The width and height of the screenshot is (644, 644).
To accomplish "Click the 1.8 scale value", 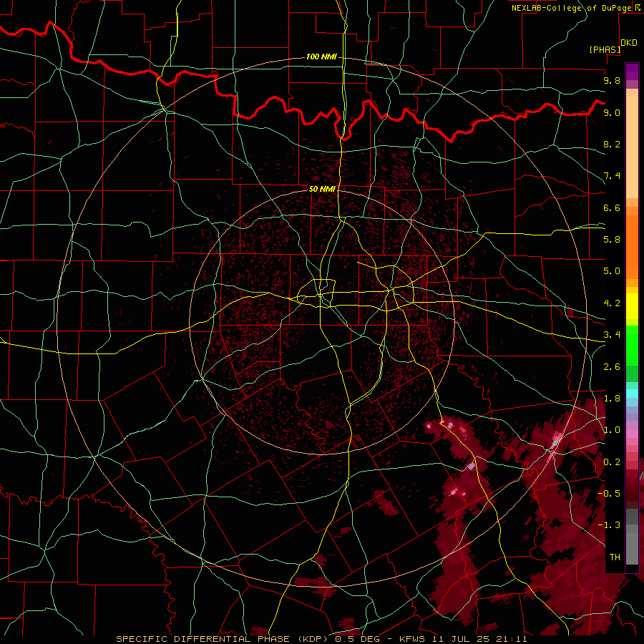I will click(612, 399).
